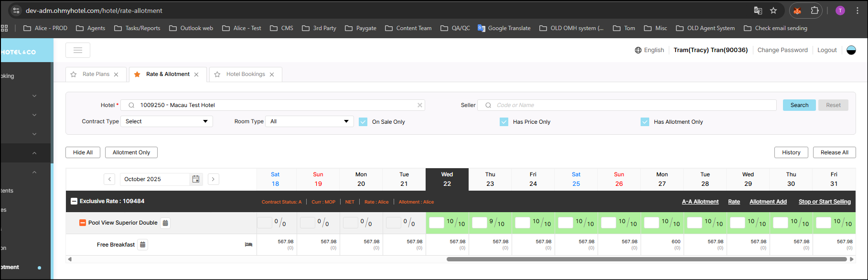Toggle the dark mode theme icon
Viewport: 868px width, 280px height.
click(x=851, y=50)
